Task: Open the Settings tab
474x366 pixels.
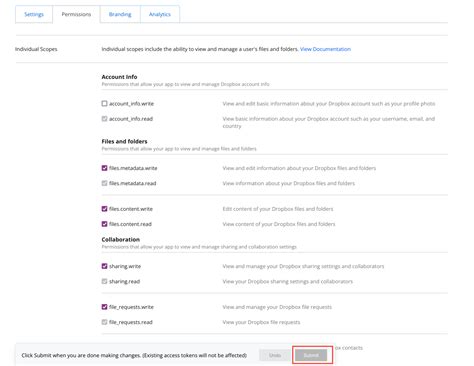Action: click(34, 14)
